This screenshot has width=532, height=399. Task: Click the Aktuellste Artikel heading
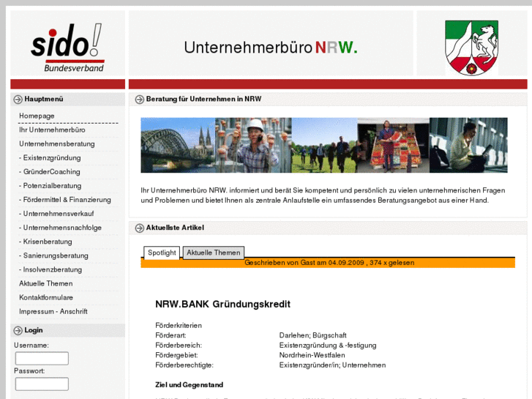point(175,228)
